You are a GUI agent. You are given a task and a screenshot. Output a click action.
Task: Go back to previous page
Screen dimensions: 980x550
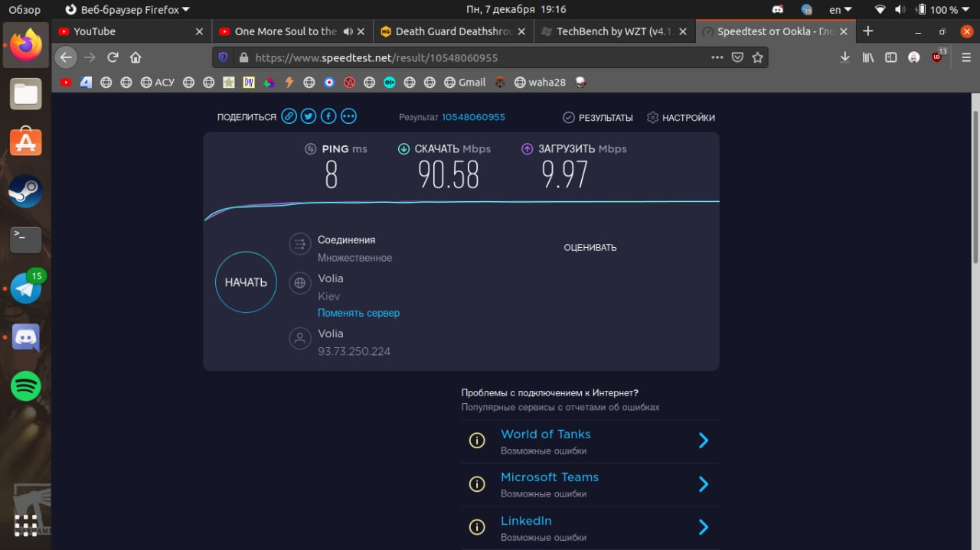pos(66,57)
